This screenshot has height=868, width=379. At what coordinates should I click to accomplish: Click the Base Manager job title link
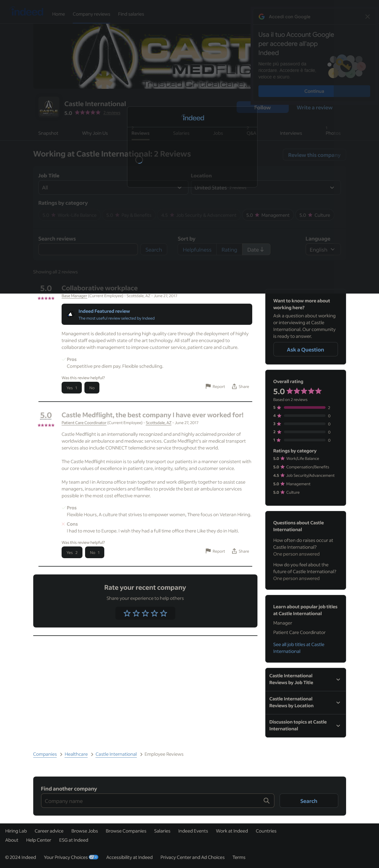click(x=74, y=296)
